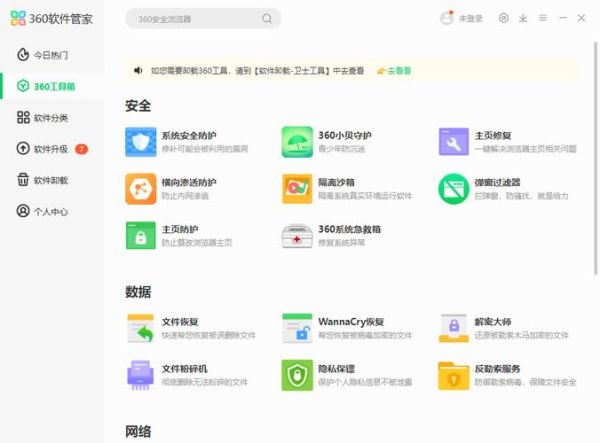Open 弹窗过滤器 green circle icon
The image size is (600, 443).
click(453, 189)
